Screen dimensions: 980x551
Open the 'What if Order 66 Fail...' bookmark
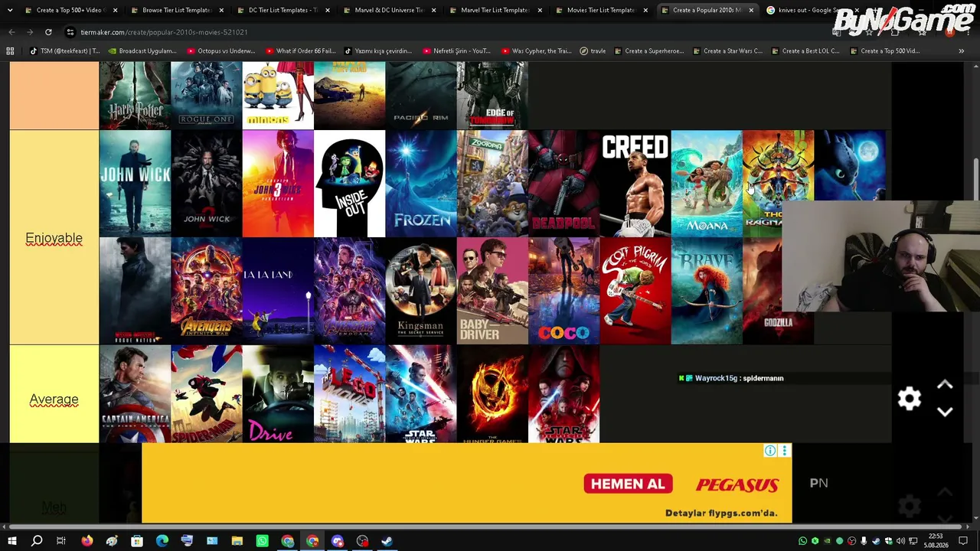(301, 51)
